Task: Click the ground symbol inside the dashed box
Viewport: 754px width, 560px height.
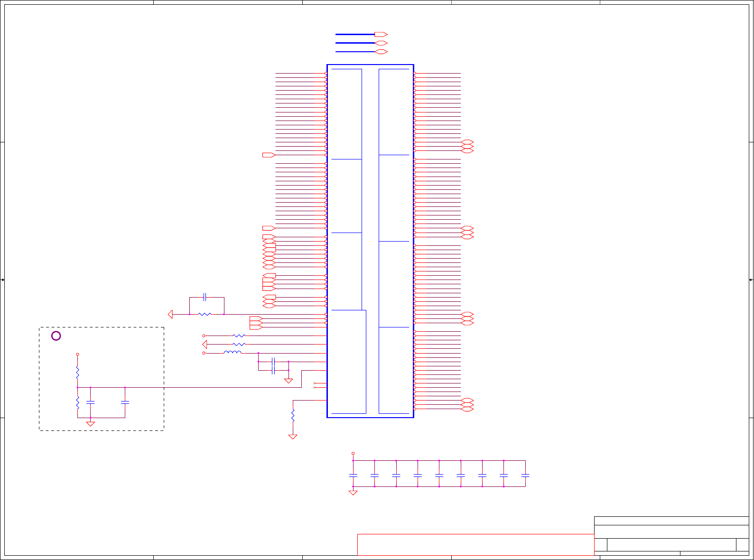Action: click(x=91, y=423)
